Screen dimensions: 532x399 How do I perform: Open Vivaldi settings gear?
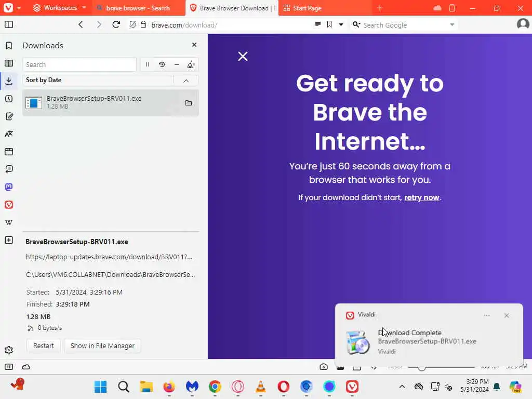coord(9,350)
